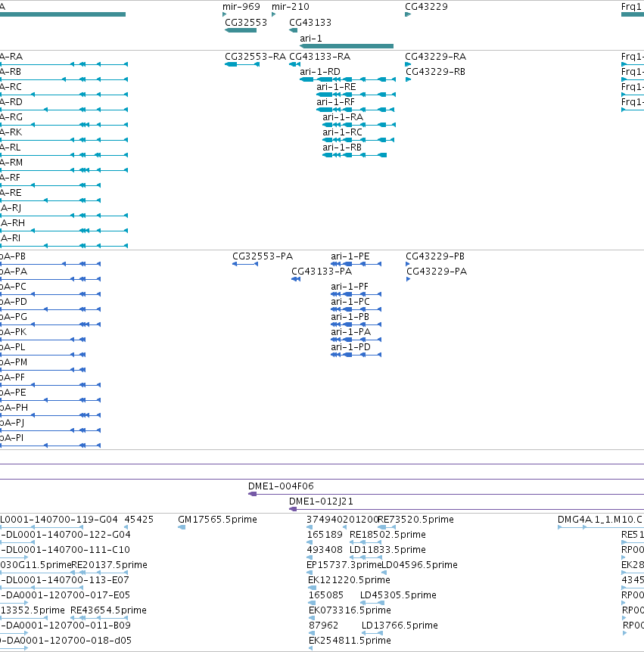The width and height of the screenshot is (644, 652).
Task: Click the DA0001-120700-017-E05 label
Action: click(67, 595)
